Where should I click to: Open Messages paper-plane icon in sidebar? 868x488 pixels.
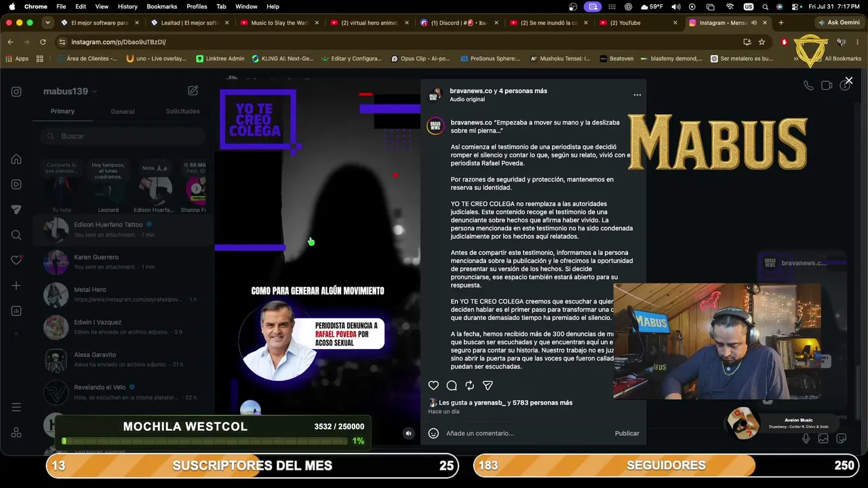(x=16, y=209)
